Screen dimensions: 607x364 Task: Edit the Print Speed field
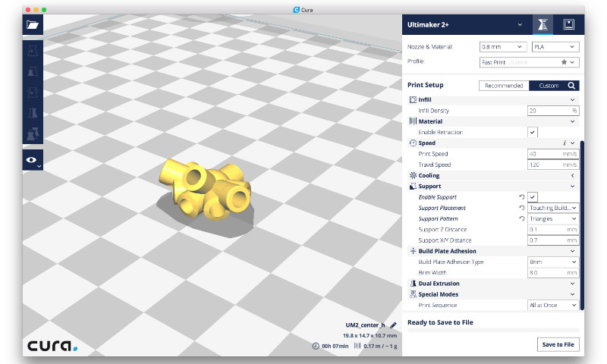pyautogui.click(x=553, y=154)
